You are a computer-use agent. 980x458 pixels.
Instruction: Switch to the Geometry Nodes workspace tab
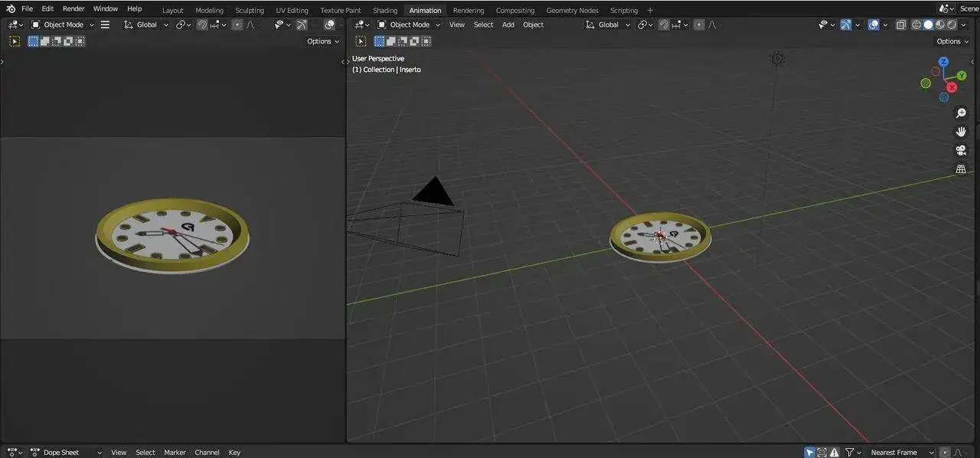pos(572,10)
